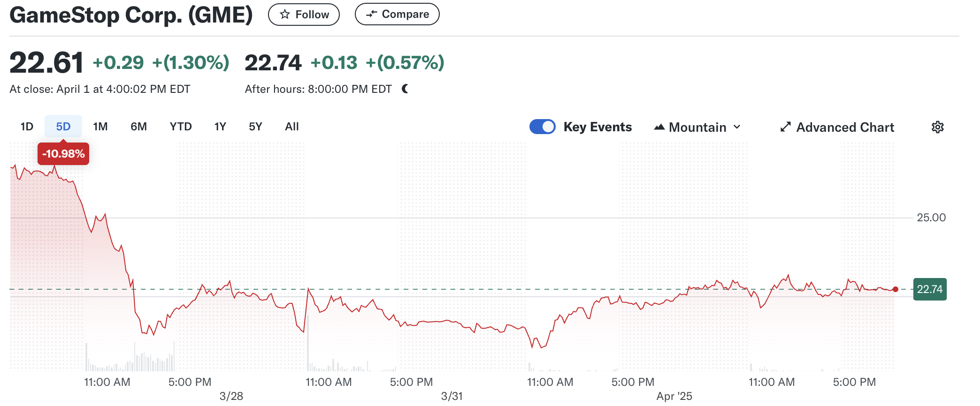Click the 22.74 current price label
The height and width of the screenshot is (406, 980).
tap(930, 289)
